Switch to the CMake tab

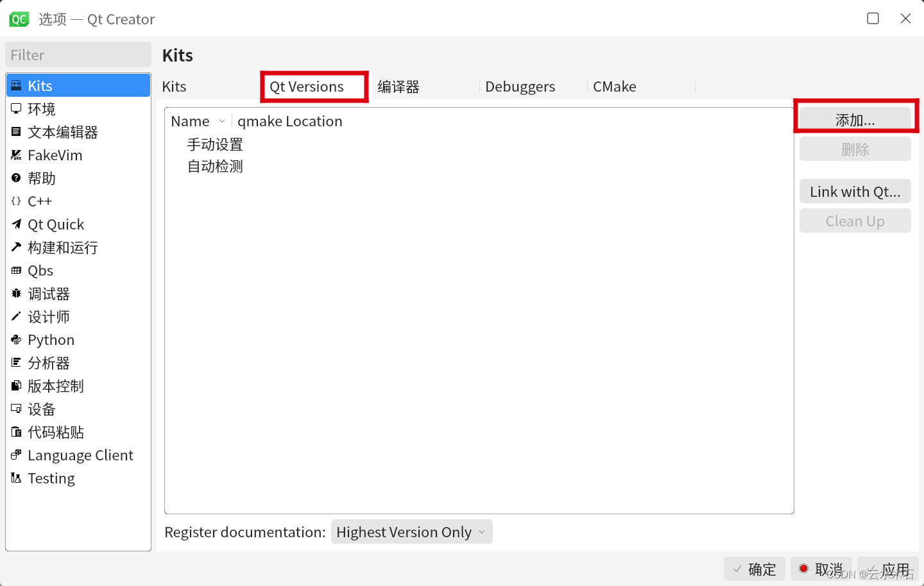tap(615, 87)
